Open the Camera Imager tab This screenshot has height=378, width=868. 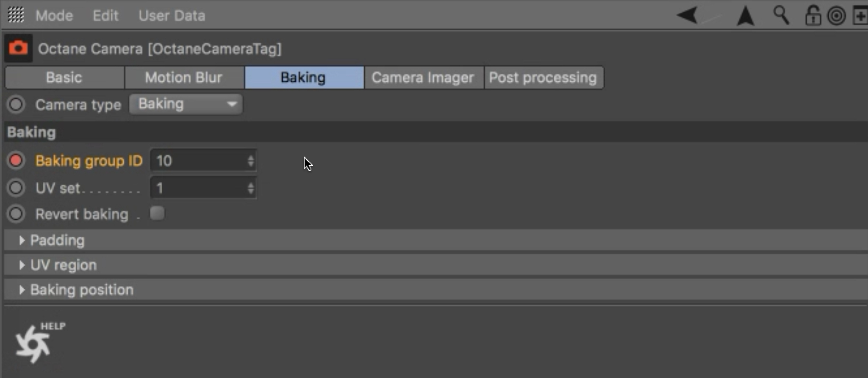[x=423, y=77]
